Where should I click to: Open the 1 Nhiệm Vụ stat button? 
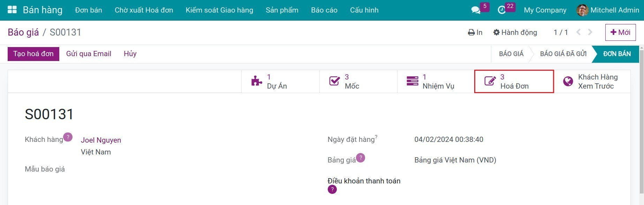pyautogui.click(x=436, y=81)
